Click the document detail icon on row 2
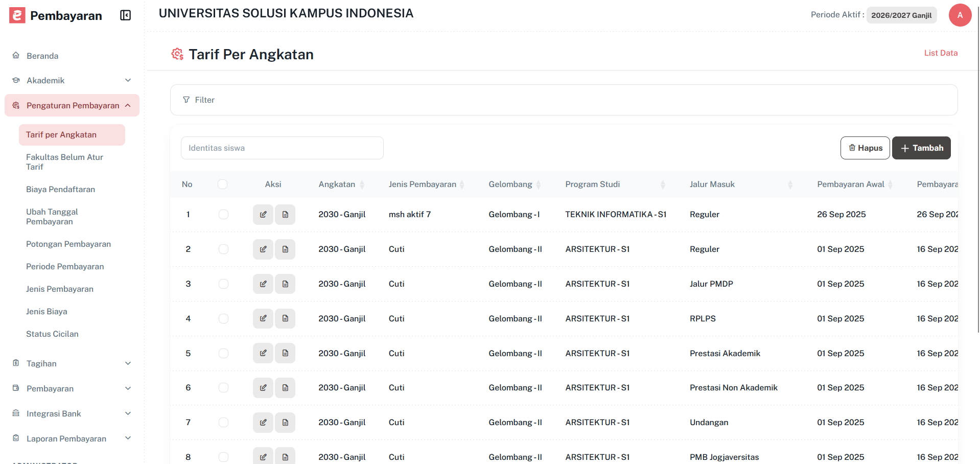The image size is (980, 464). pyautogui.click(x=285, y=249)
